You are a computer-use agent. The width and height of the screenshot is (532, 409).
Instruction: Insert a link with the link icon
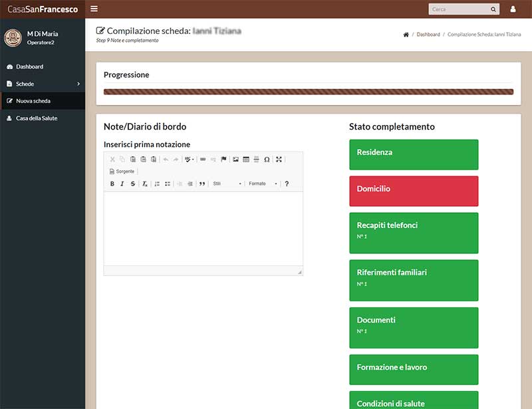[x=203, y=159]
